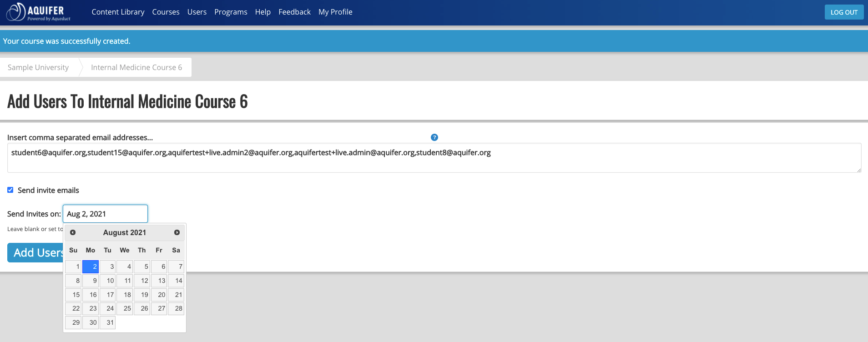Screen dimensions: 868x342
Task: Toggle Send invite emails checkbox
Action: 10,190
